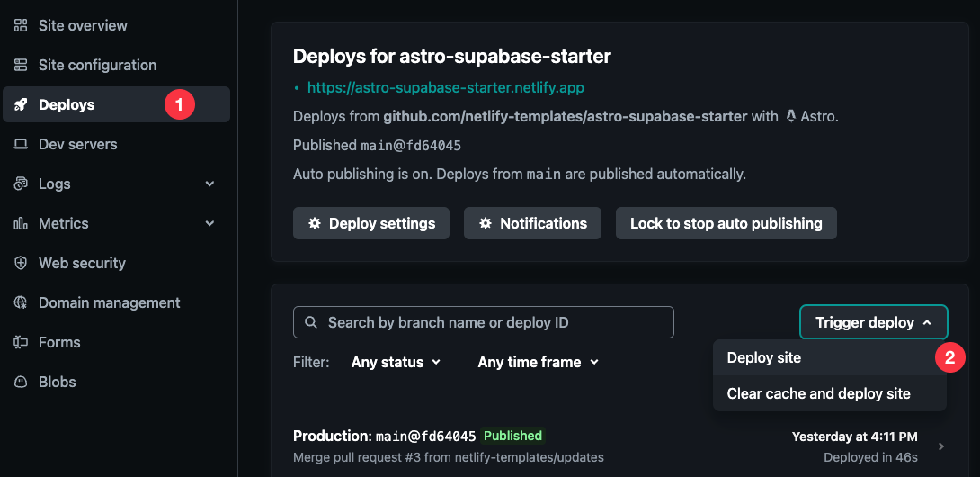The height and width of the screenshot is (477, 980).
Task: Click the Deploys rocket icon
Action: point(21,104)
